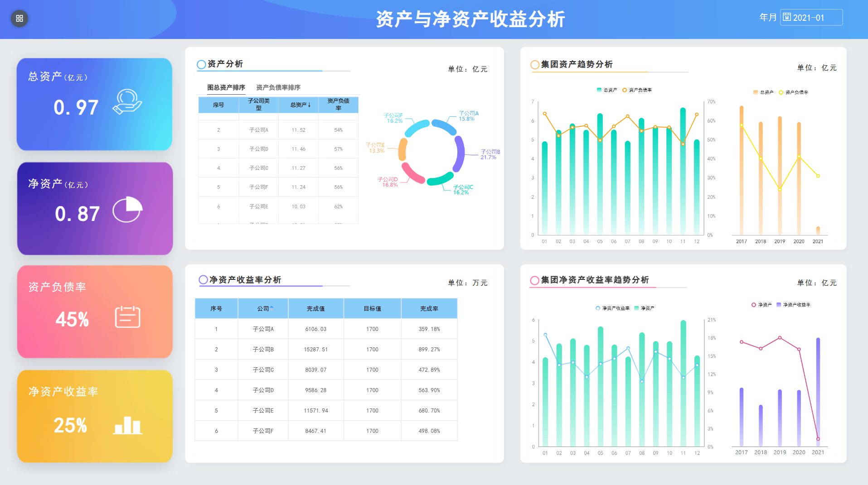Select the 图总资产排序 tab
Screen dimensions: 868x485
[226, 87]
